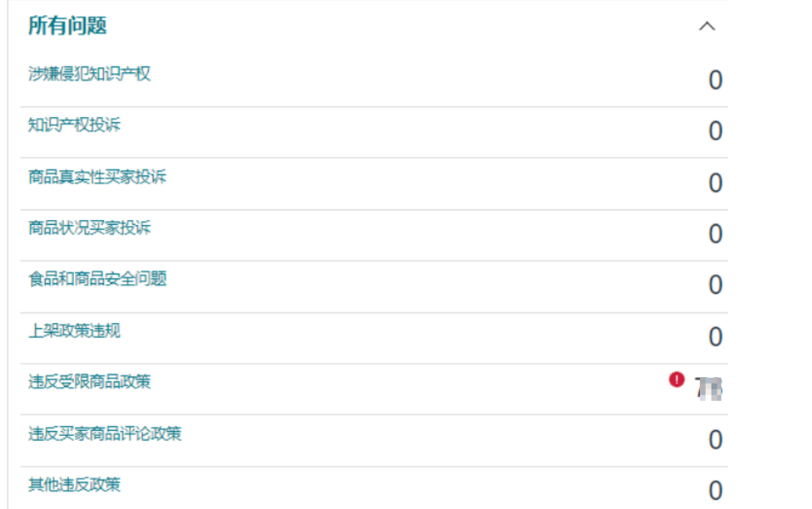Click the zero count for 商品状况买家投诉

(716, 234)
